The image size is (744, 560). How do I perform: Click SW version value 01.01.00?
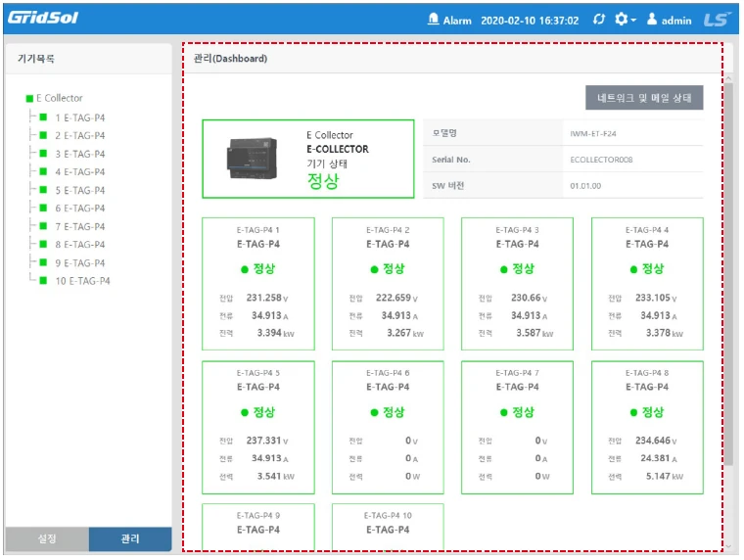tap(585, 186)
